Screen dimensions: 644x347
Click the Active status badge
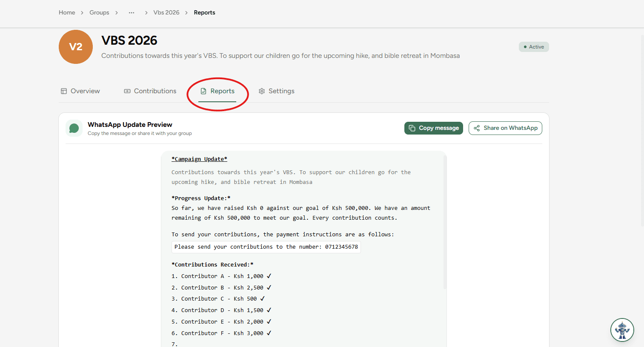coord(534,47)
